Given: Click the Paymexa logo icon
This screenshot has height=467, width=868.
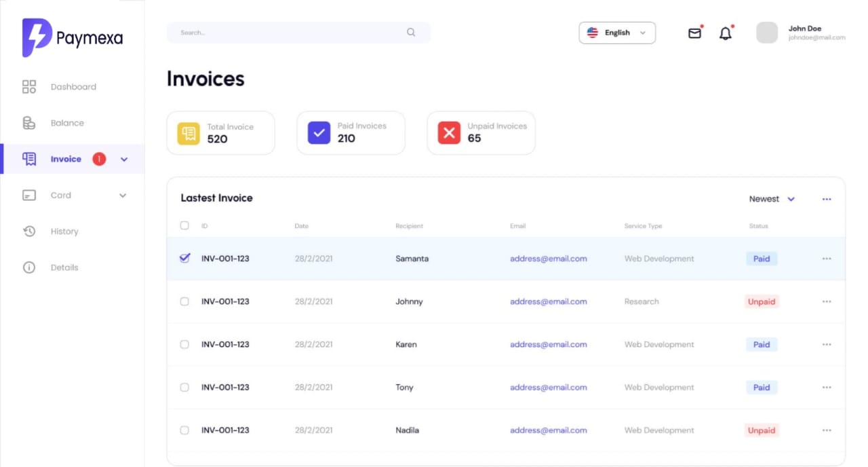Looking at the screenshot, I should tap(37, 37).
